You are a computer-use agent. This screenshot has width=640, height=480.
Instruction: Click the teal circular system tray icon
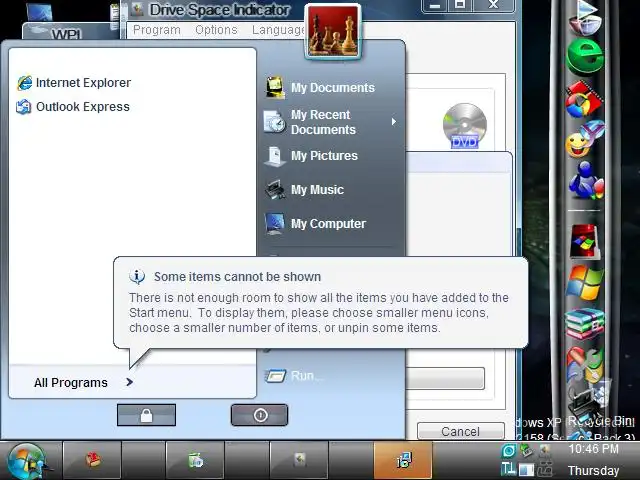click(509, 451)
